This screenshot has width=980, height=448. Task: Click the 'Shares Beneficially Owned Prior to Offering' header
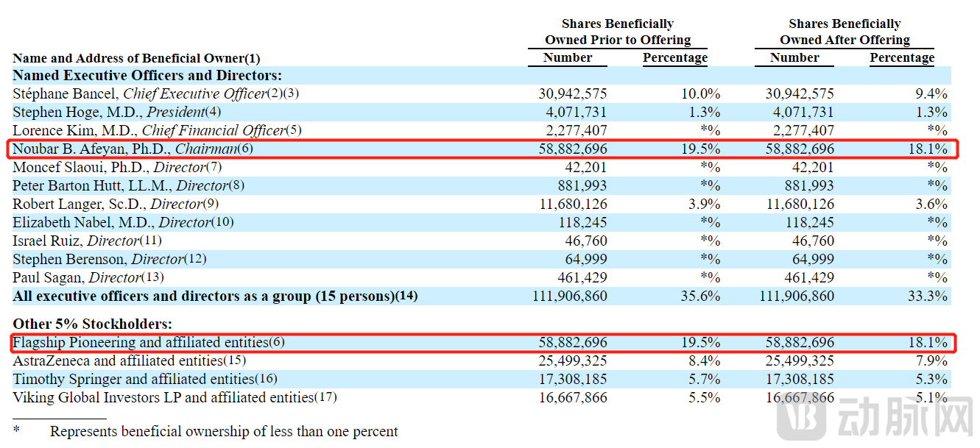[x=618, y=32]
